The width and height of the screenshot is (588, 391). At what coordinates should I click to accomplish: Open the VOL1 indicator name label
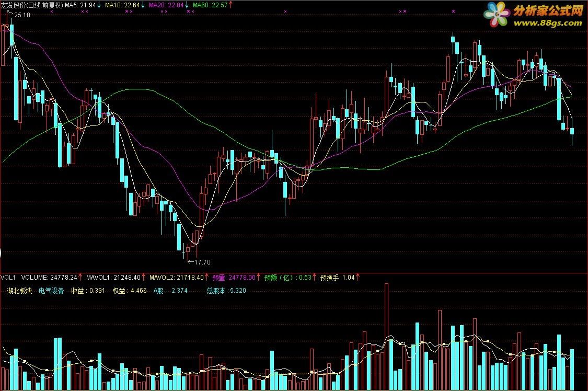[8, 278]
